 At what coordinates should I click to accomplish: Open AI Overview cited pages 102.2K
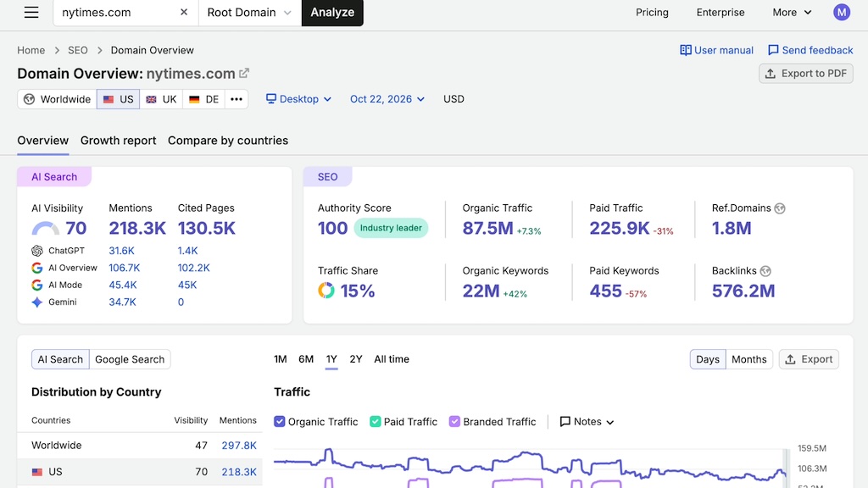coord(194,268)
